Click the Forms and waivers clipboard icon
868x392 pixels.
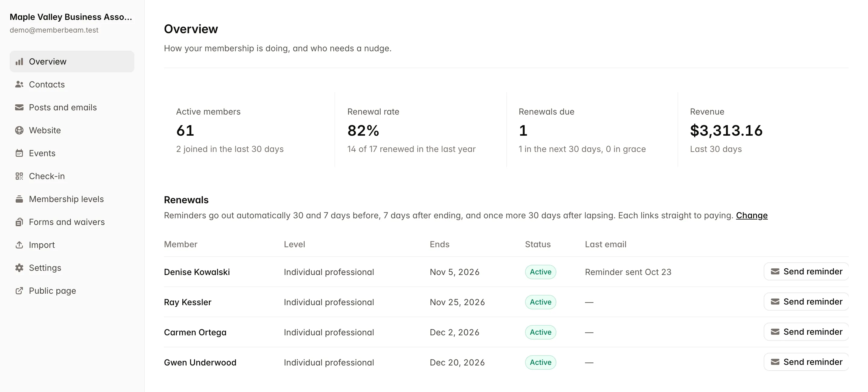coord(19,222)
